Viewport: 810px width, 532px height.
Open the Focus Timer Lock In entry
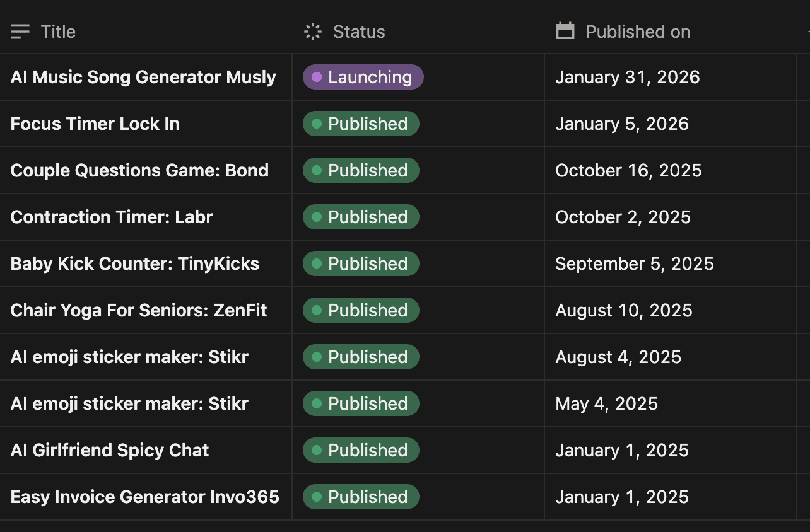95,124
